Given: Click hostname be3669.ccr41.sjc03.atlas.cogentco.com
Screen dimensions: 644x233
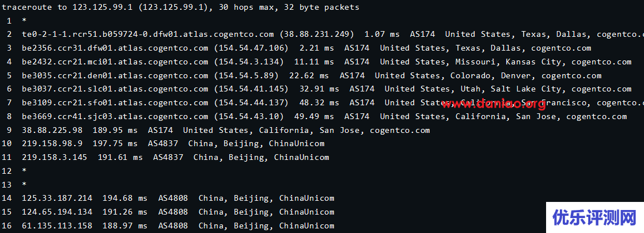Looking at the screenshot, I should point(115,117).
